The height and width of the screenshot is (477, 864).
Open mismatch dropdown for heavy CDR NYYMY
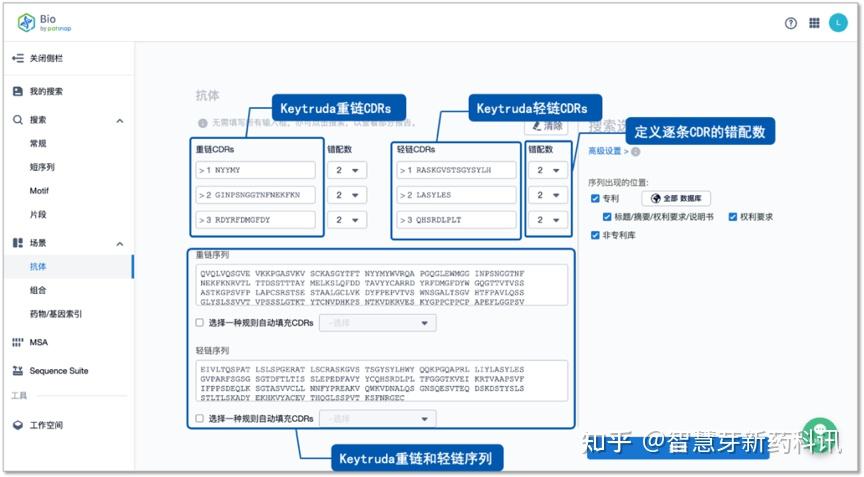[347, 170]
